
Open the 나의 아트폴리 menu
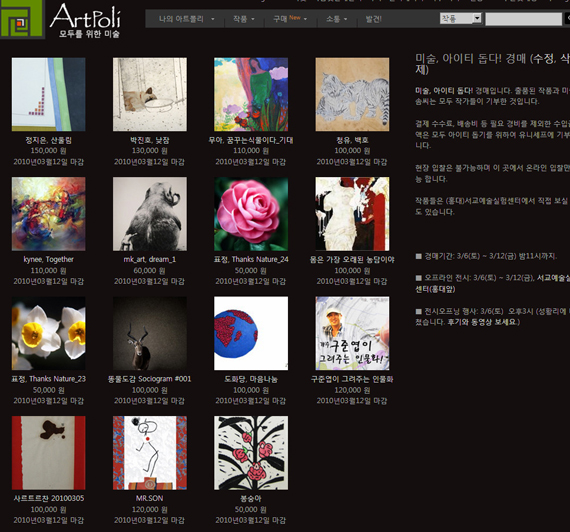[x=186, y=19]
